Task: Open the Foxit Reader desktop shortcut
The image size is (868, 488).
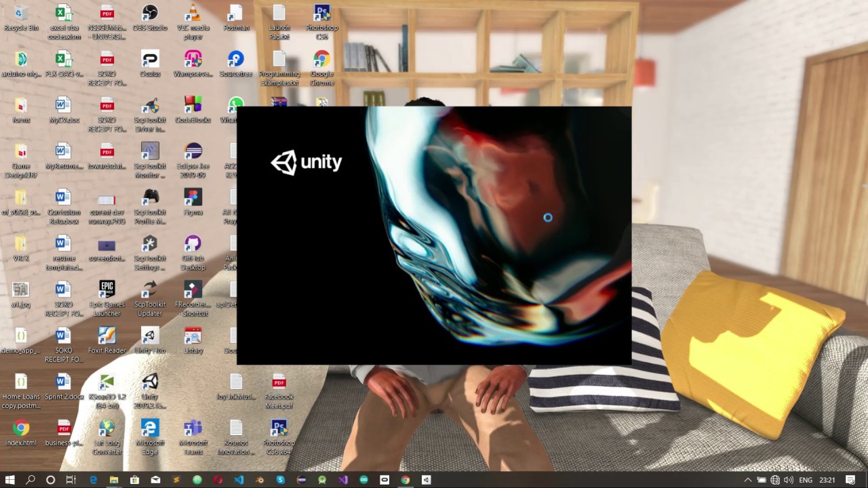Action: (x=106, y=341)
